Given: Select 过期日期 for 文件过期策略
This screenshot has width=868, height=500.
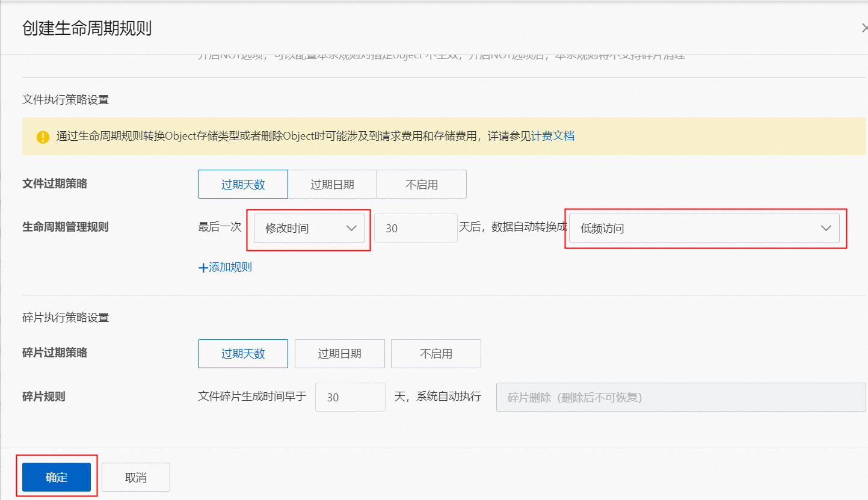Looking at the screenshot, I should coord(332,184).
